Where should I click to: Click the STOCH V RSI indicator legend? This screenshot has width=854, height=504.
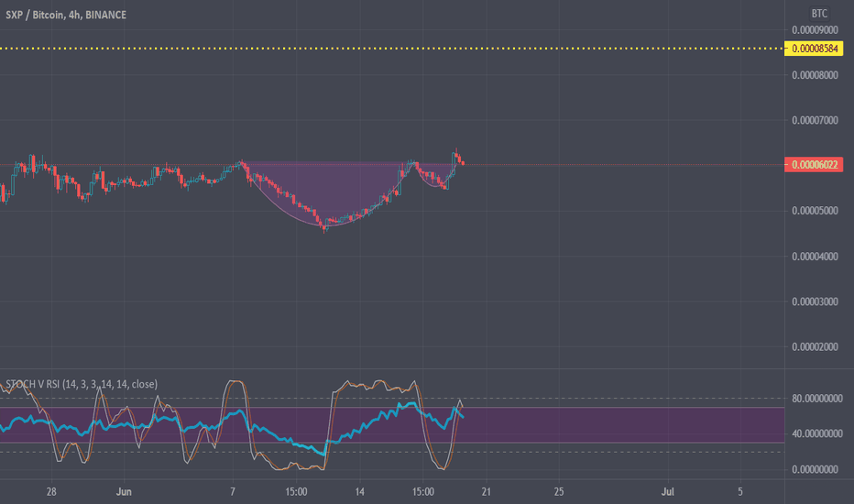pos(82,384)
